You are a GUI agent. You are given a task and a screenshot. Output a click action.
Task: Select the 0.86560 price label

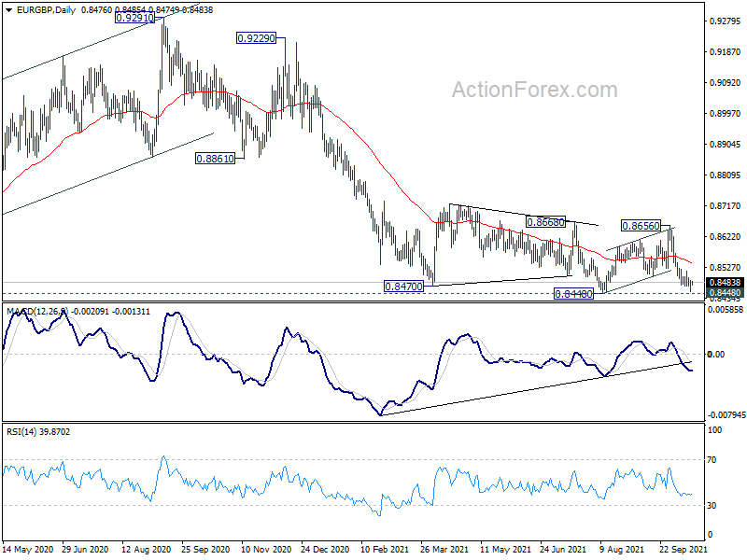641,226
